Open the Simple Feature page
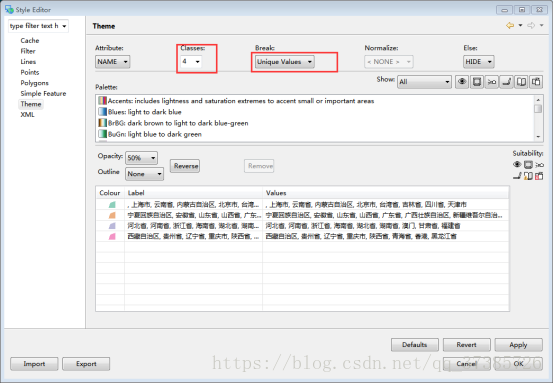The height and width of the screenshot is (383, 553). click(43, 93)
